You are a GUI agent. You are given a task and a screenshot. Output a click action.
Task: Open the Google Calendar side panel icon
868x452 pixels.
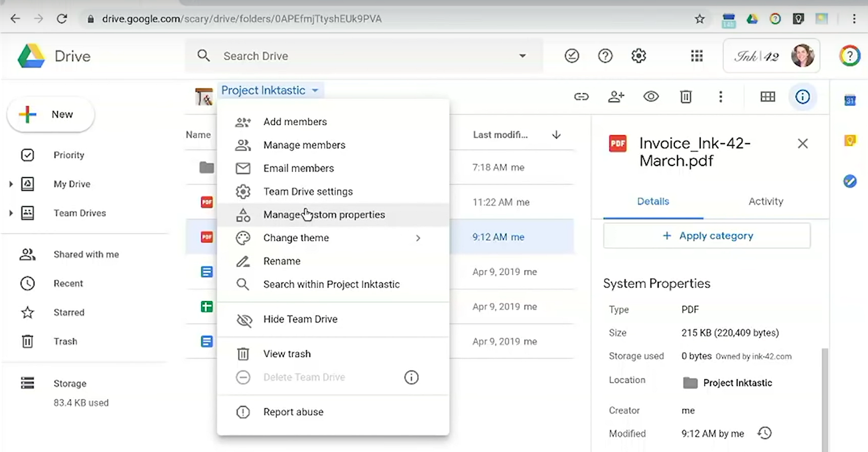click(x=850, y=100)
